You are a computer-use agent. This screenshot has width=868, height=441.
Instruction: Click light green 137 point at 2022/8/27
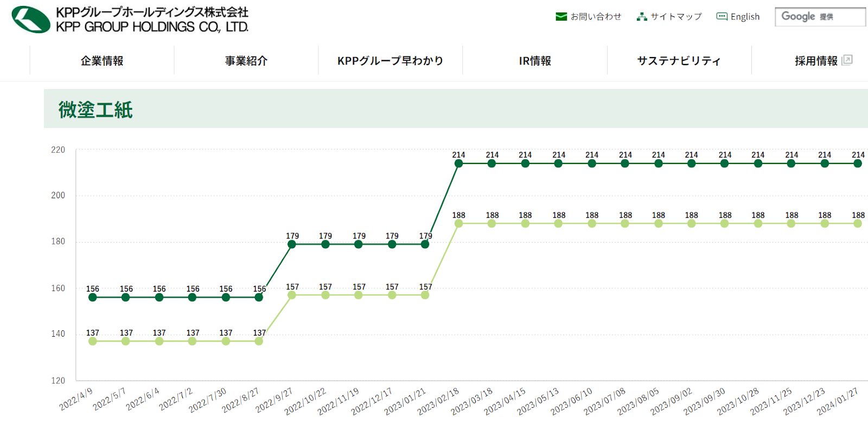coord(259,341)
